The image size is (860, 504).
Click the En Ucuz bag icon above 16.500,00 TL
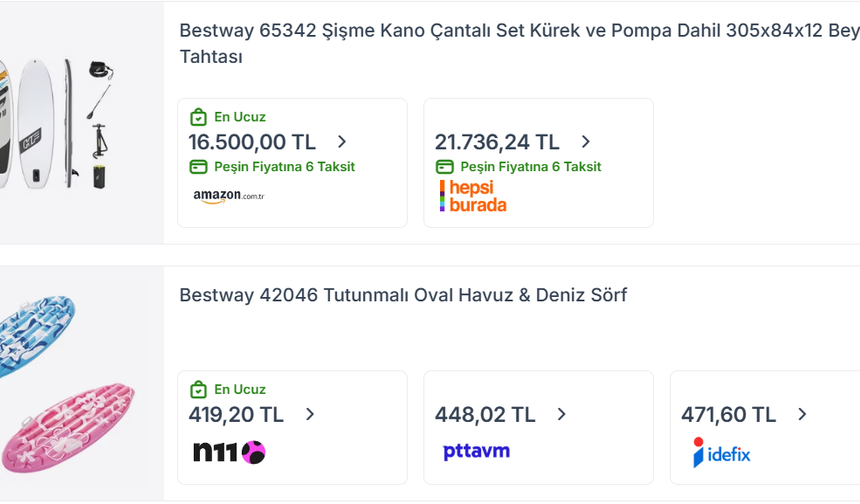198,117
